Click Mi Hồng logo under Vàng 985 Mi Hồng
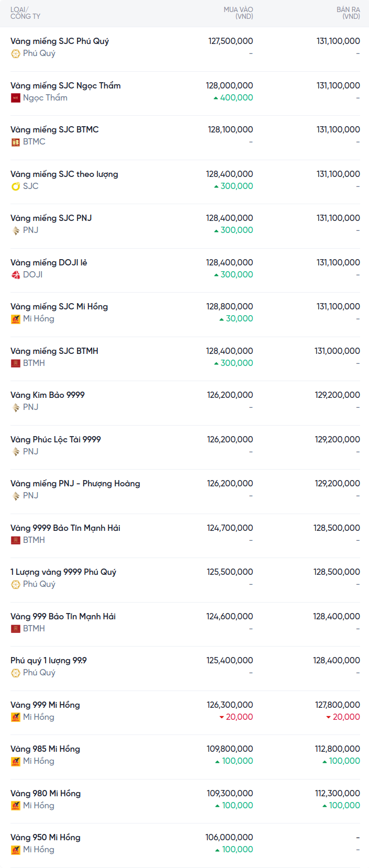 pyautogui.click(x=16, y=761)
